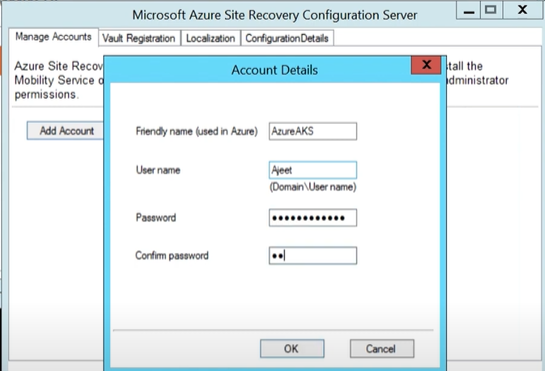Image resolution: width=545 pixels, height=371 pixels.
Task: Select the Manage Accounts tab
Action: tap(54, 37)
